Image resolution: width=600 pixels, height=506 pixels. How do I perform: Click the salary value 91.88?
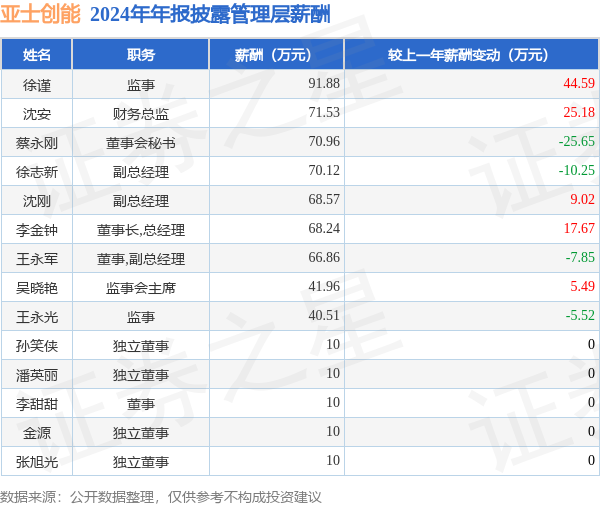tap(324, 83)
